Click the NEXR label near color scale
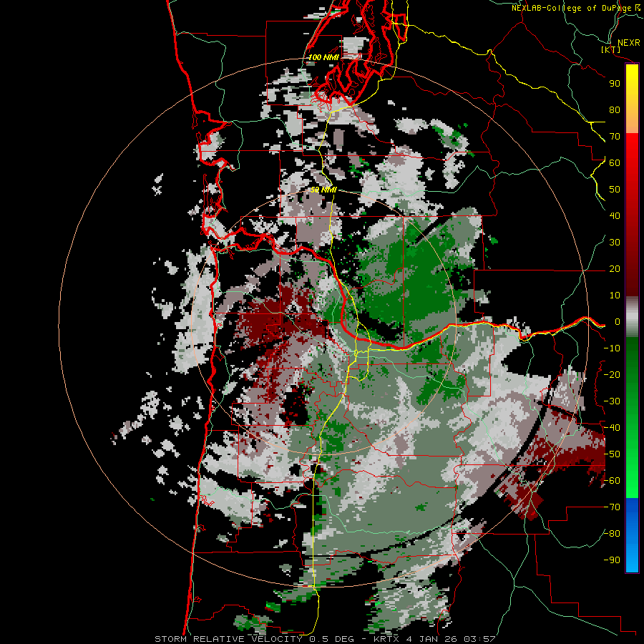644x644 pixels. coord(629,43)
